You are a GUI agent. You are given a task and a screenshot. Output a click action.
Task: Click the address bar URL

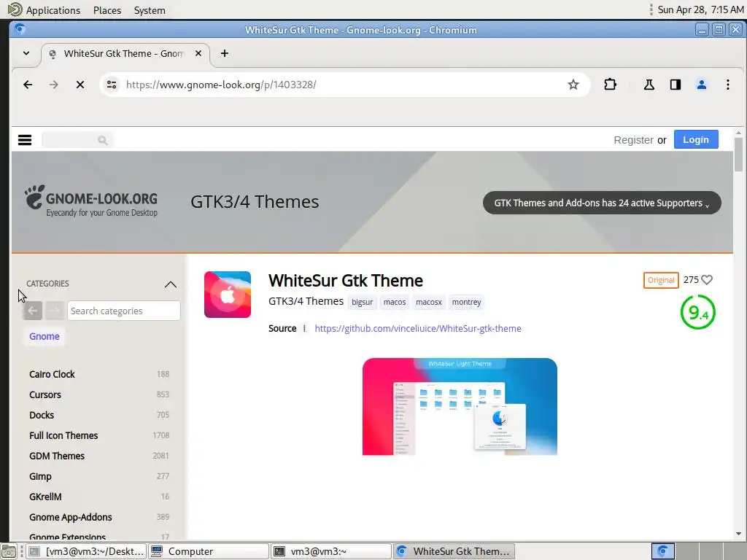pyautogui.click(x=221, y=85)
